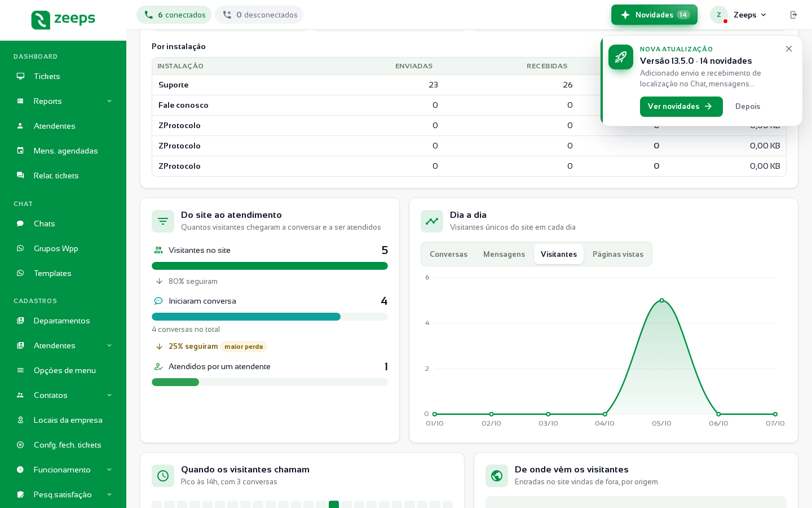
Task: Expand the Reports submenu chevron
Action: [109, 101]
